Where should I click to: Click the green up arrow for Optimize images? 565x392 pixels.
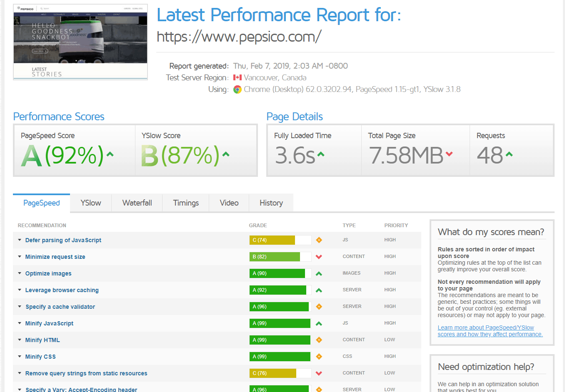point(319,273)
